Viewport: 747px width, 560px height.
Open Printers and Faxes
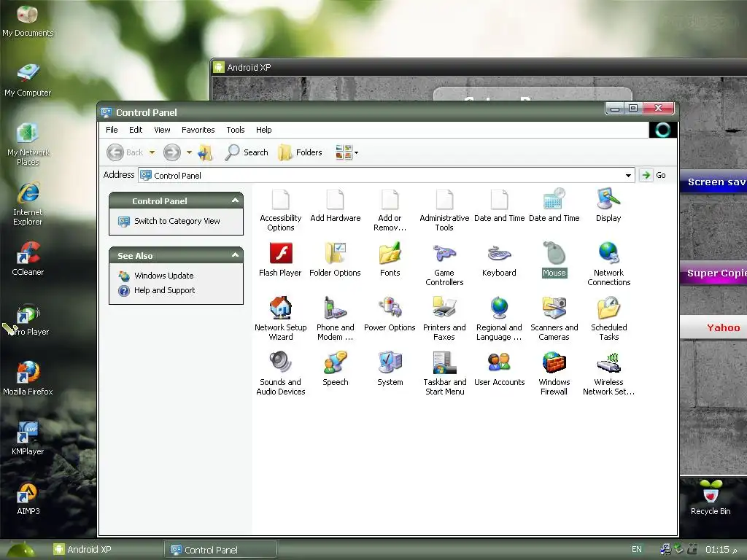(x=444, y=319)
